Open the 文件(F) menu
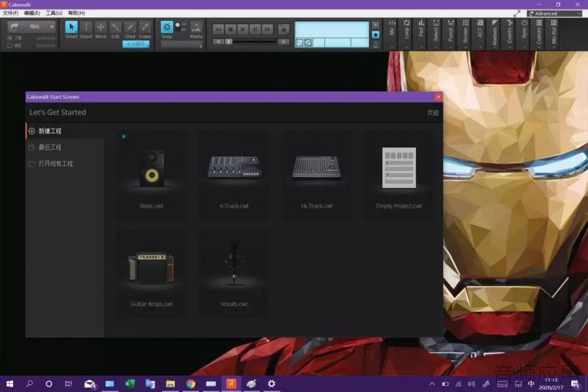The image size is (588, 392). tap(10, 13)
